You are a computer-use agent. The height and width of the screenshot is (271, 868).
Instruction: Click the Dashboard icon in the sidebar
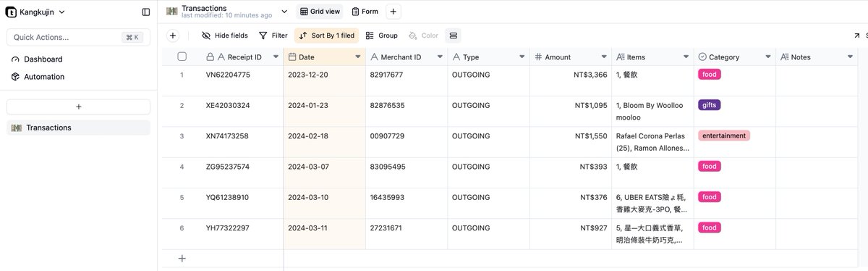15,59
